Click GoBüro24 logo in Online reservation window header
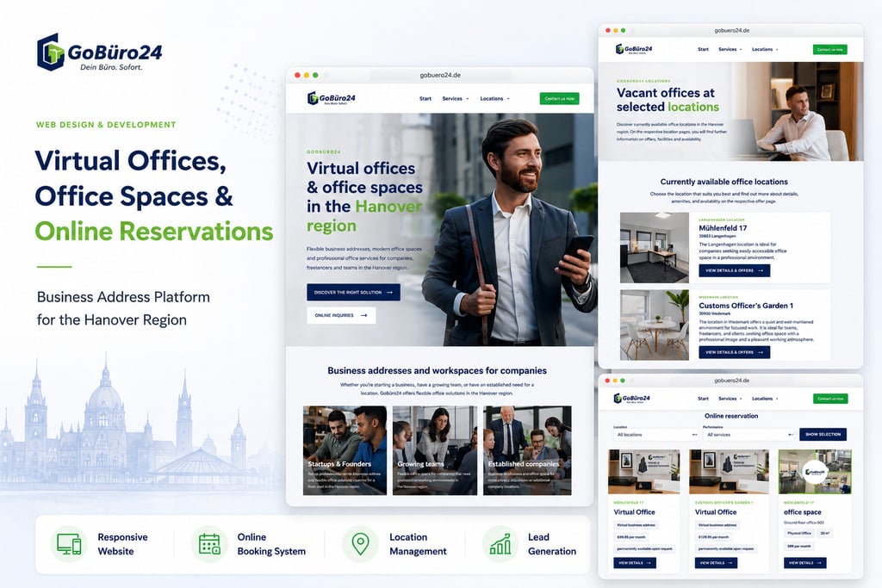The image size is (882, 588). point(631,399)
